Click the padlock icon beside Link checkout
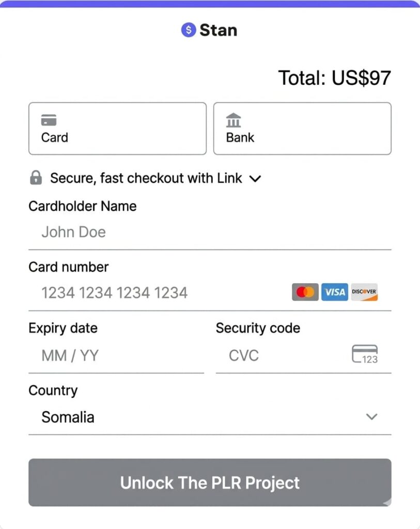Screen dimensions: 420x529 tap(36, 178)
